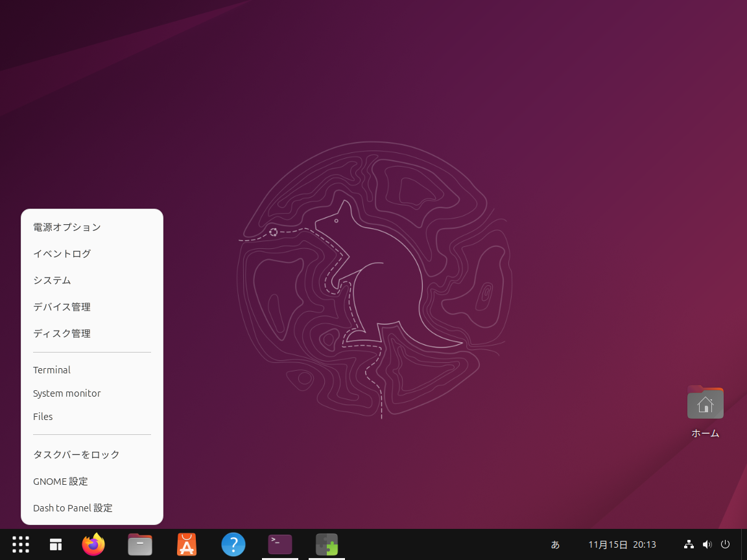This screenshot has height=560, width=747.
Task: Open the Show Applications grid icon
Action: (21, 544)
